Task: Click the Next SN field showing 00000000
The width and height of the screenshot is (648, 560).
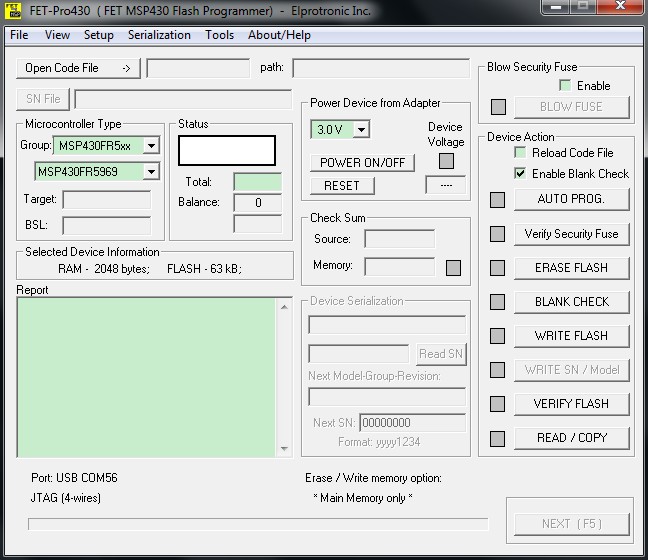Action: click(x=412, y=423)
